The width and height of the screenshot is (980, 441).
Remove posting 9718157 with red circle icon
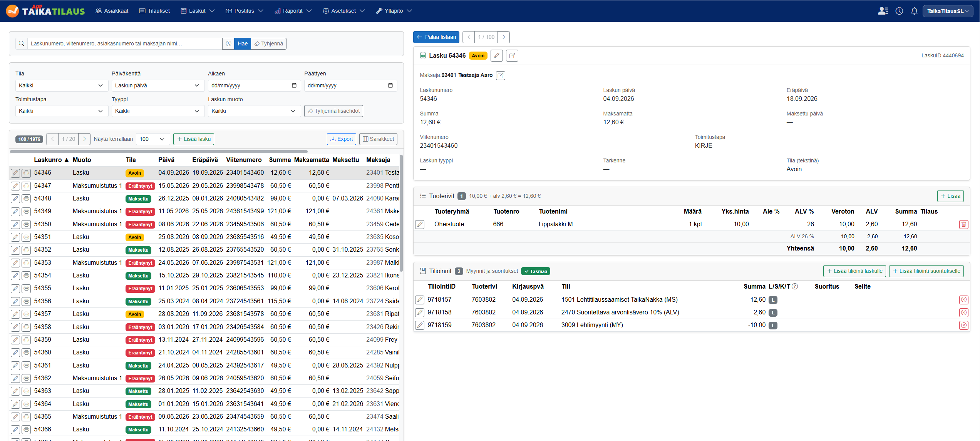(964, 300)
